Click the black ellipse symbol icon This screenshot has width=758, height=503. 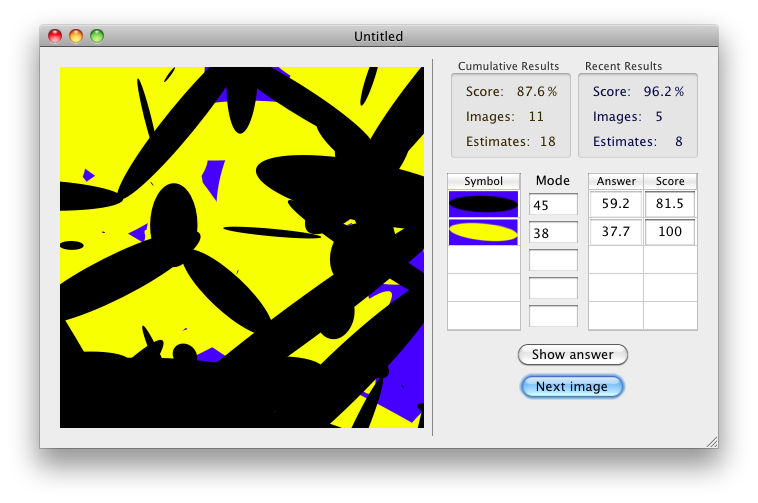[x=483, y=204]
